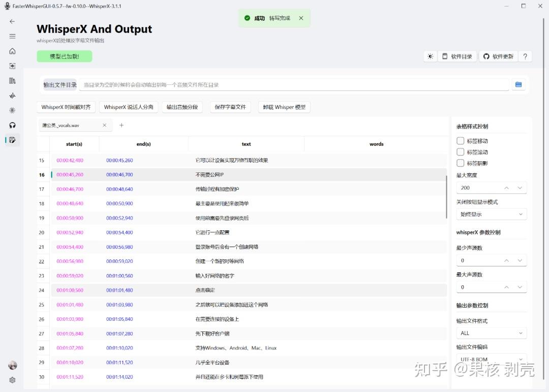The height and width of the screenshot is (392, 549).
Task: Open help via the question mark icon
Action: [525, 56]
